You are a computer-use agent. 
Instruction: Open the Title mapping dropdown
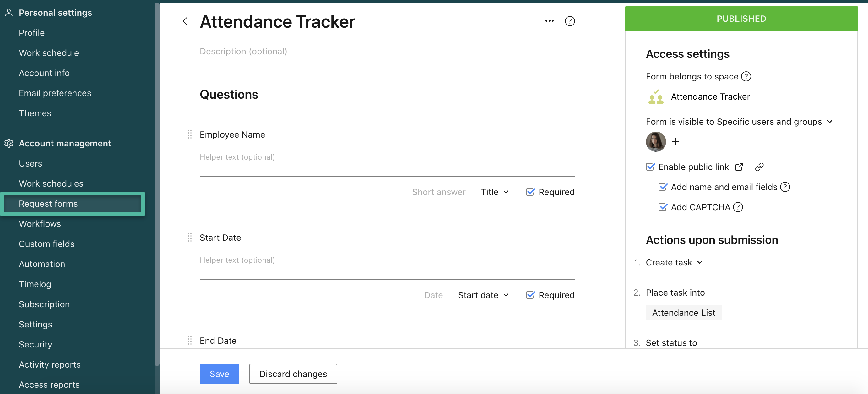click(x=494, y=192)
